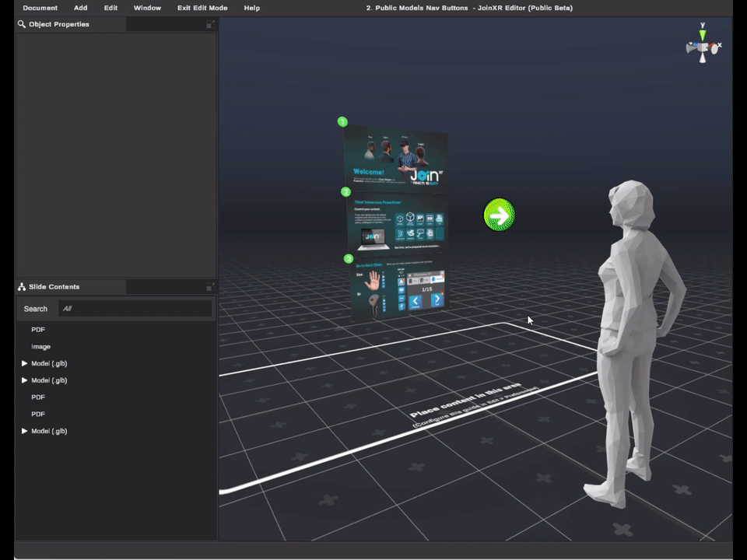Open the Edit menu
The width and height of the screenshot is (747, 560).
point(110,8)
